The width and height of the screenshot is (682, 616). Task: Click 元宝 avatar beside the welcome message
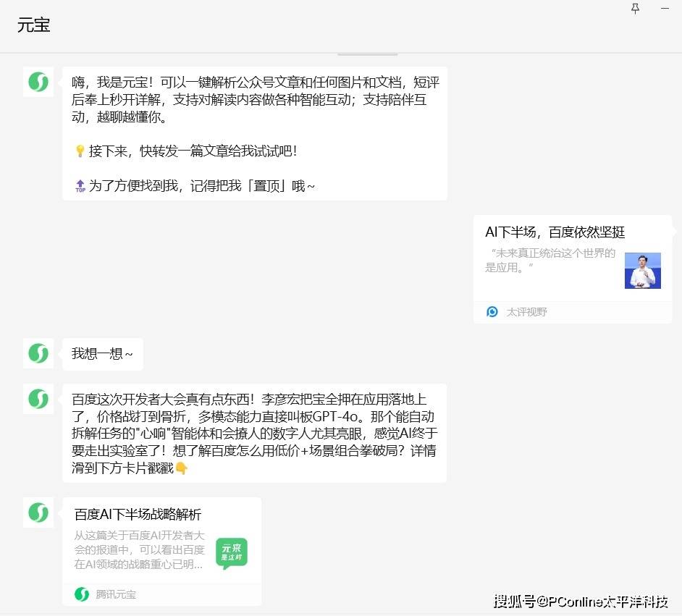click(38, 82)
